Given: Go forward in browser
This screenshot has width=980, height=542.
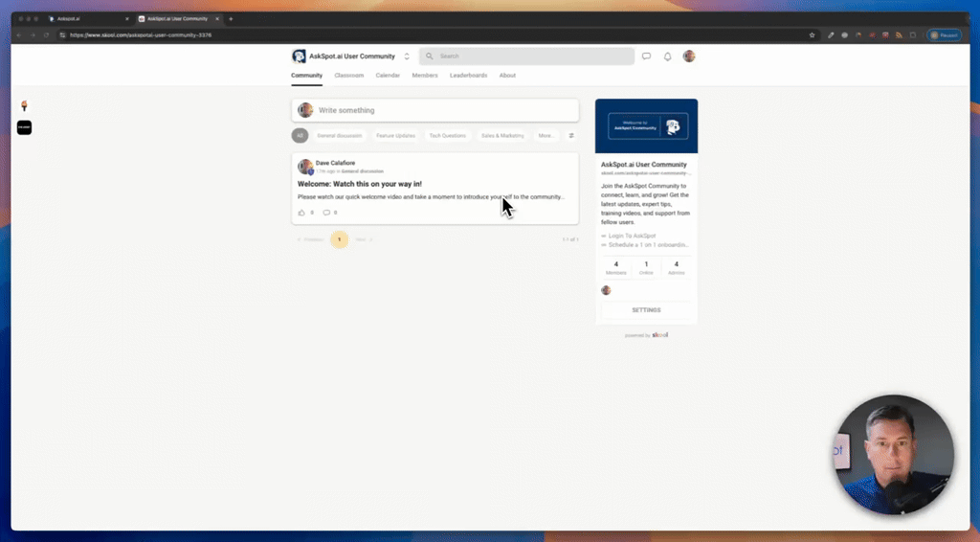Looking at the screenshot, I should click(33, 35).
